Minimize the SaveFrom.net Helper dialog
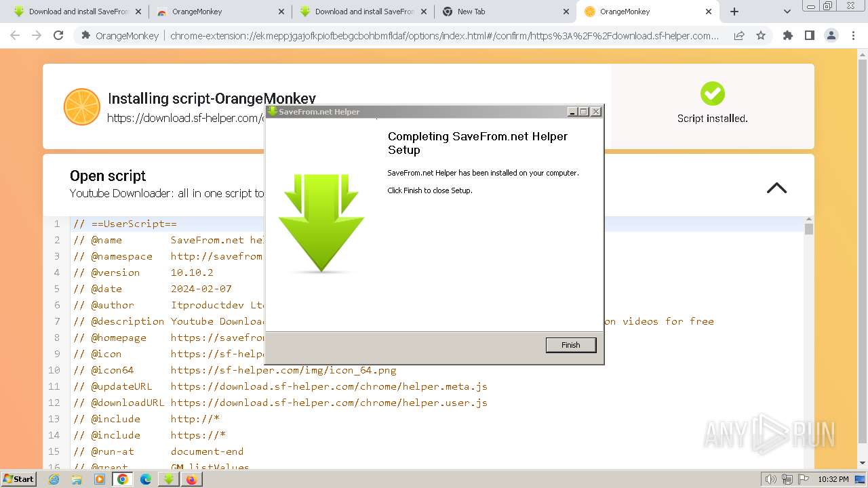 (572, 112)
